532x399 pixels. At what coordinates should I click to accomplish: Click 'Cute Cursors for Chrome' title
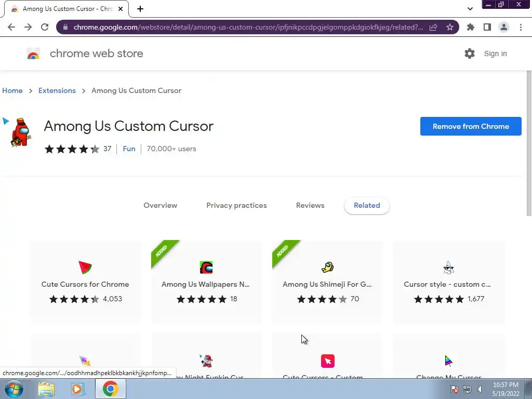coord(85,284)
